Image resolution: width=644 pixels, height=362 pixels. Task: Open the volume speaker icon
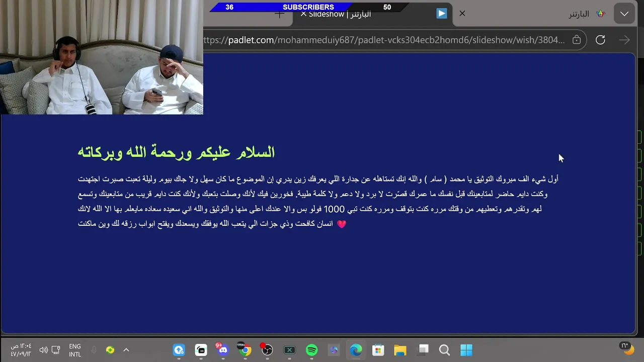point(43,350)
